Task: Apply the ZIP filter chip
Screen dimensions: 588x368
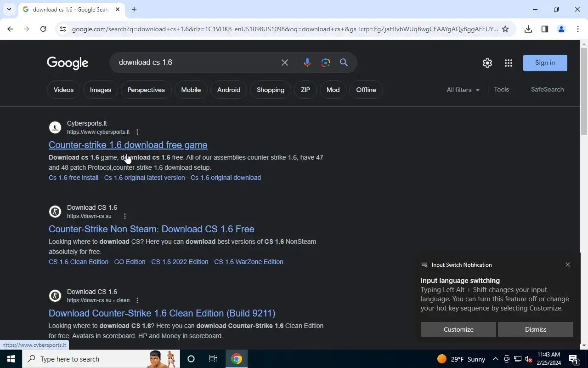Action: coord(305,90)
